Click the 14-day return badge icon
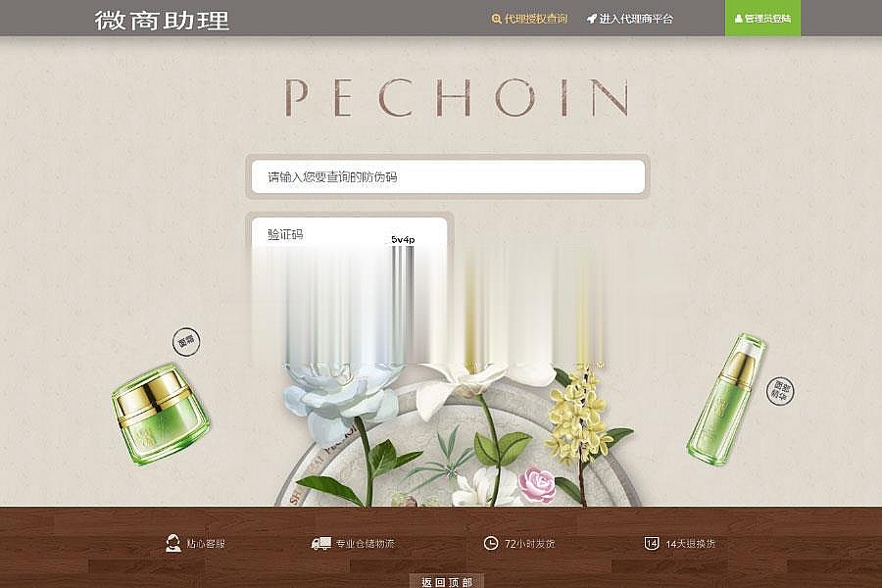Viewport: 882px width, 588px height. pyautogui.click(x=652, y=543)
